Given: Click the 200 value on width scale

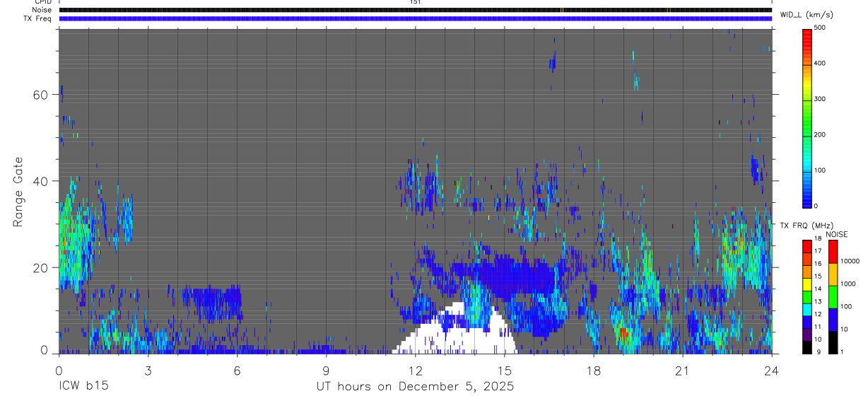Looking at the screenshot, I should pyautogui.click(x=821, y=134).
